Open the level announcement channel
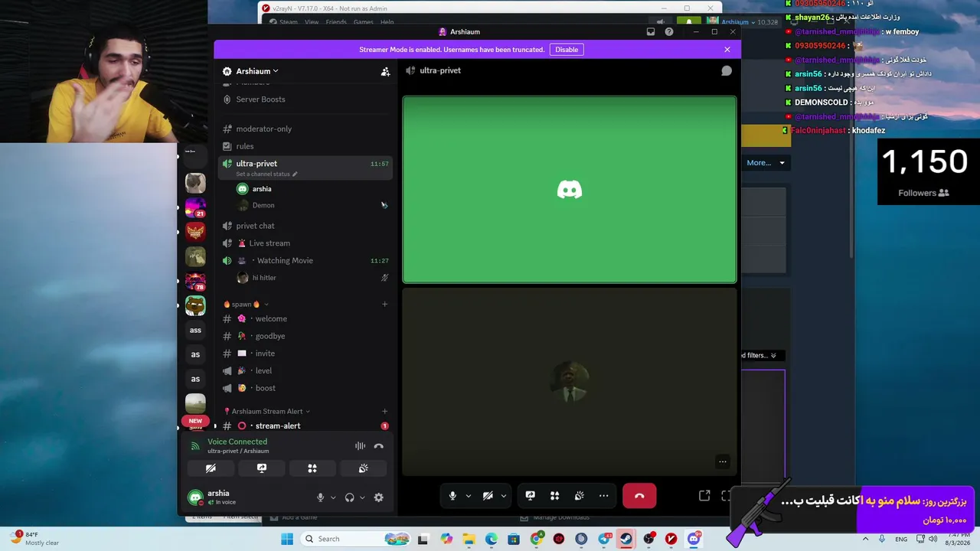 (x=305, y=371)
